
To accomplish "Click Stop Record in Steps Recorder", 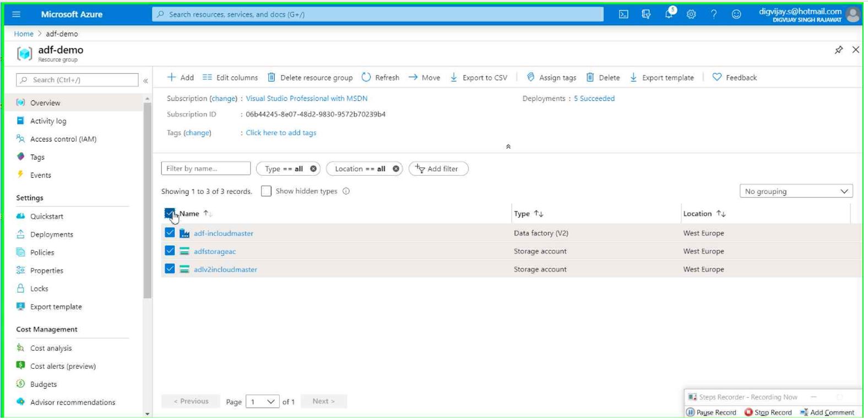I will click(x=768, y=413).
